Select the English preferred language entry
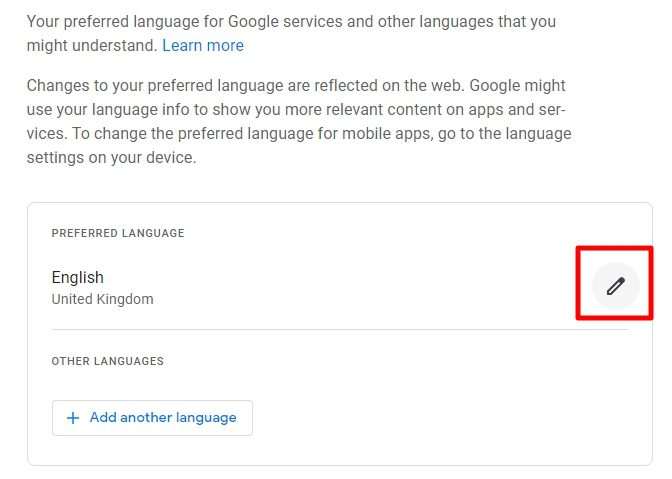This screenshot has width=672, height=479. [78, 277]
